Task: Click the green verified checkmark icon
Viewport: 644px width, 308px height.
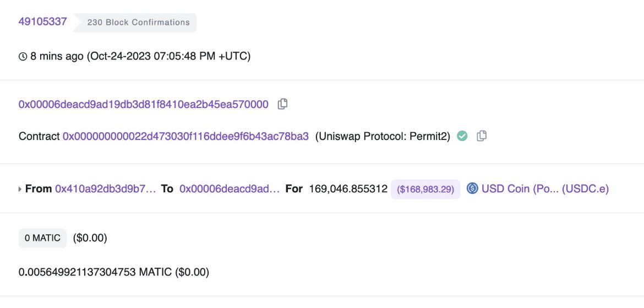Action: (x=462, y=136)
